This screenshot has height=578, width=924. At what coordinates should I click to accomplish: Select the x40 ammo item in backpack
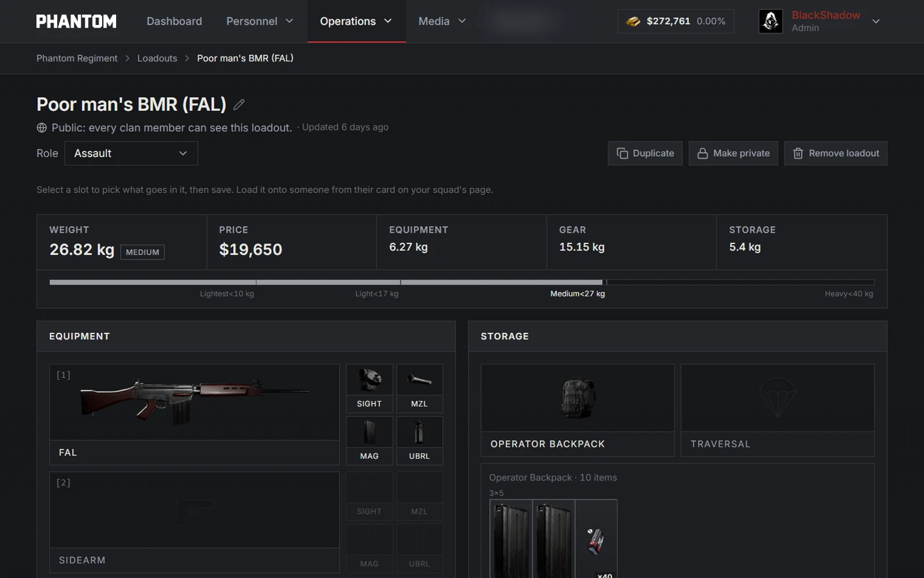pos(597,539)
